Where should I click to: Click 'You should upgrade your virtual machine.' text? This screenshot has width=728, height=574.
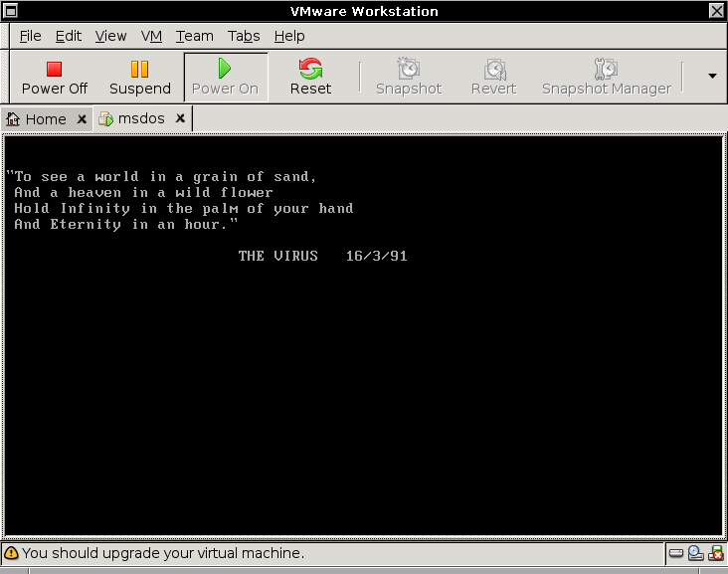(163, 553)
